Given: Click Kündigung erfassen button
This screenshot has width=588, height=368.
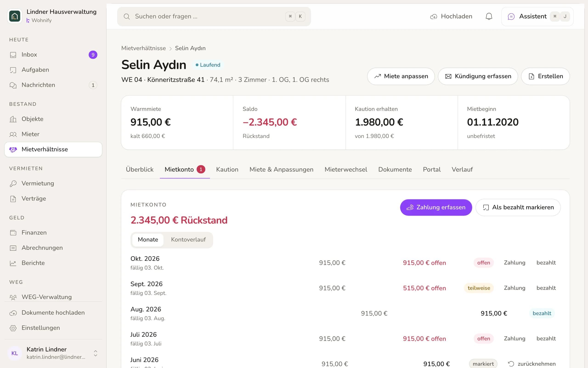Looking at the screenshot, I should point(478,76).
